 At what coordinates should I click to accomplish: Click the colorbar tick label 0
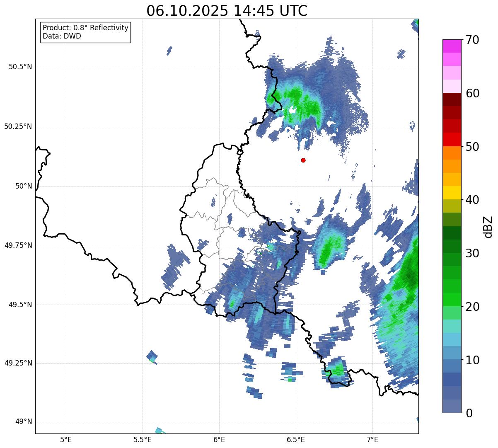tap(469, 413)
